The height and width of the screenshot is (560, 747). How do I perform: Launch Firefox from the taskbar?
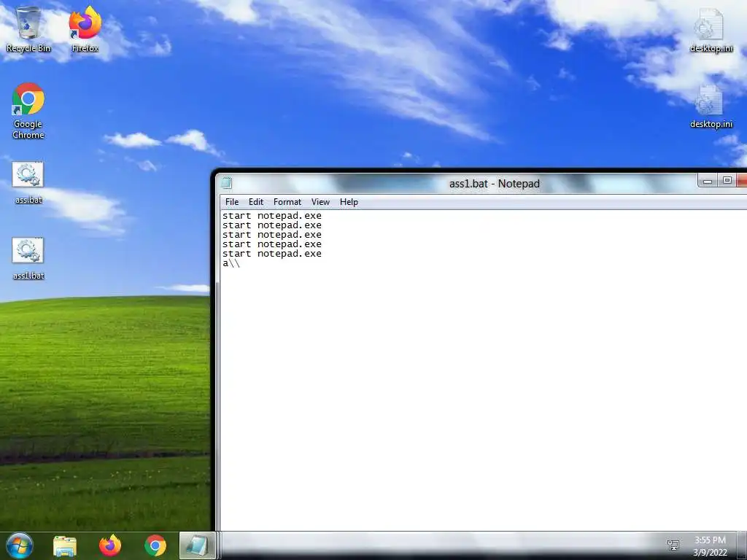coord(110,545)
